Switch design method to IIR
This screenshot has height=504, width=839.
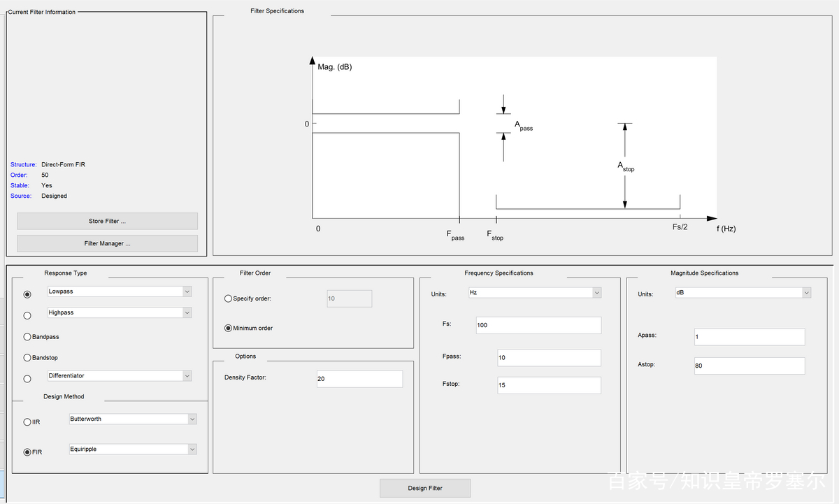[x=27, y=422]
